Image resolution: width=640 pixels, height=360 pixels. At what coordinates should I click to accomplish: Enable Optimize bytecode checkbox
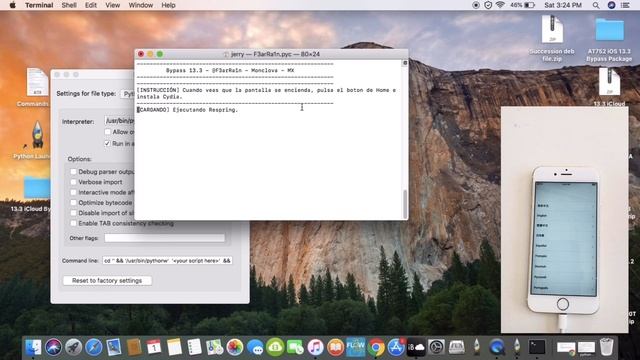tap(73, 202)
